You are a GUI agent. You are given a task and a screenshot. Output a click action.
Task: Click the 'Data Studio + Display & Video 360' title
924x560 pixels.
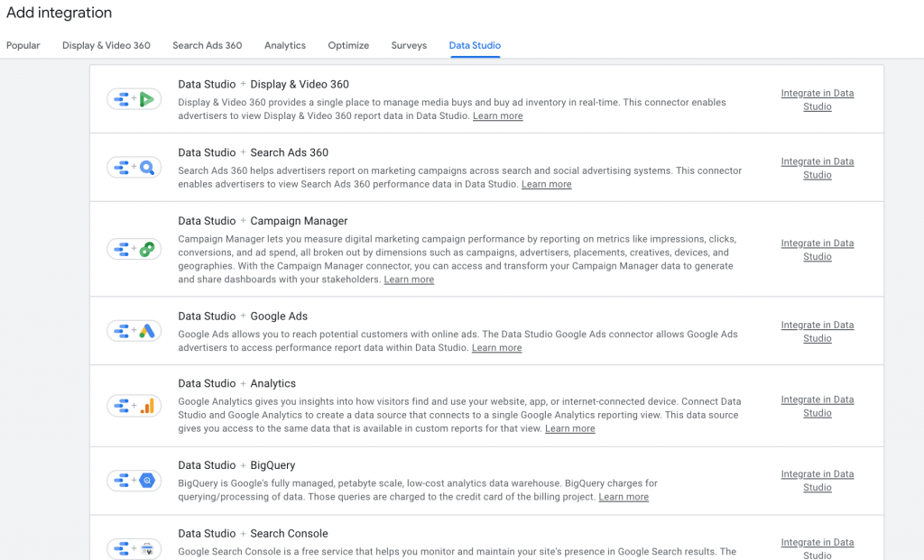pos(263,84)
